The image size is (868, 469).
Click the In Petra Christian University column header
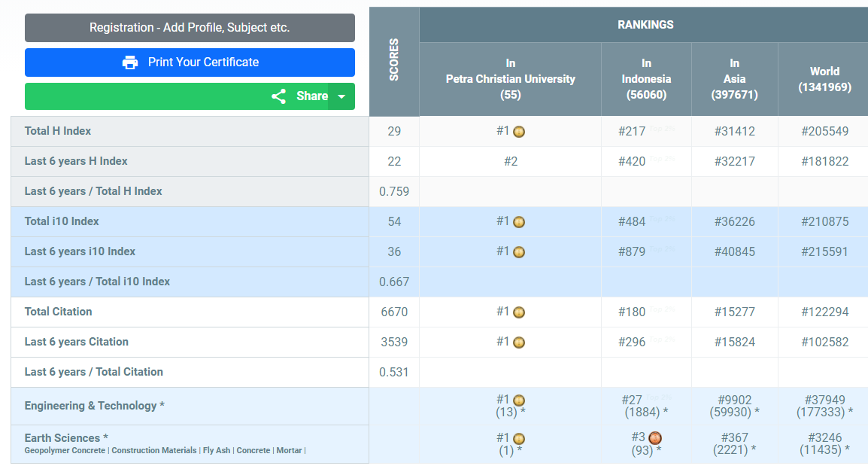tap(510, 79)
